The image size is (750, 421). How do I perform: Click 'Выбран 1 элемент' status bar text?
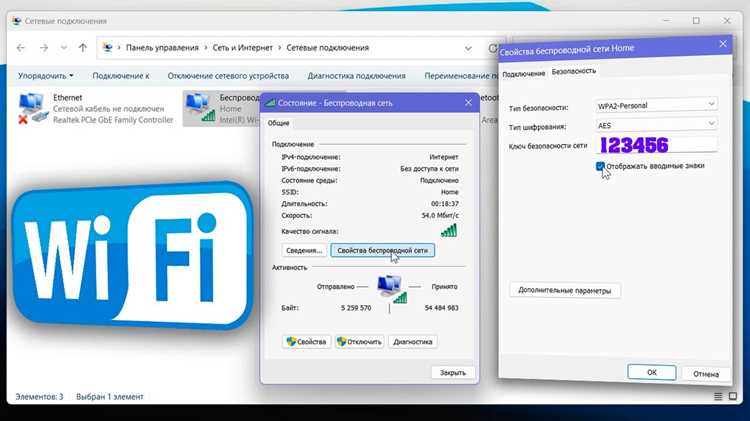click(x=110, y=397)
